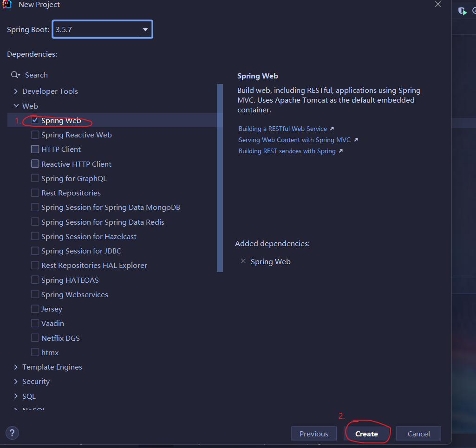Cancel the New Project dialog
Viewport: 476px width, 448px height.
418,434
